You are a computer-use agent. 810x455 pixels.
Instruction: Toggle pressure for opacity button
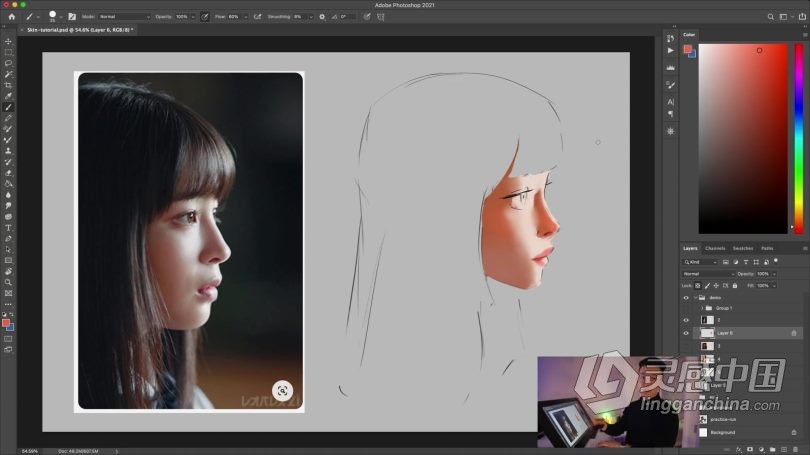205,17
